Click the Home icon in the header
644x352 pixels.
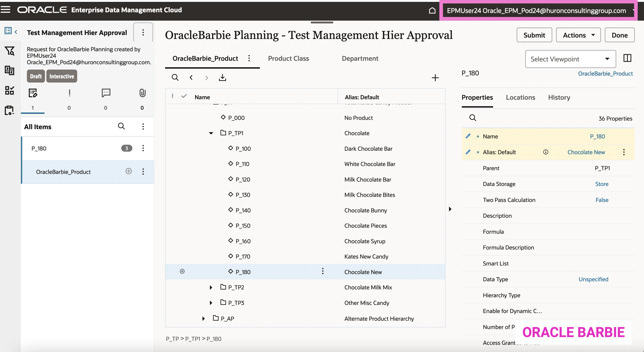pyautogui.click(x=432, y=10)
